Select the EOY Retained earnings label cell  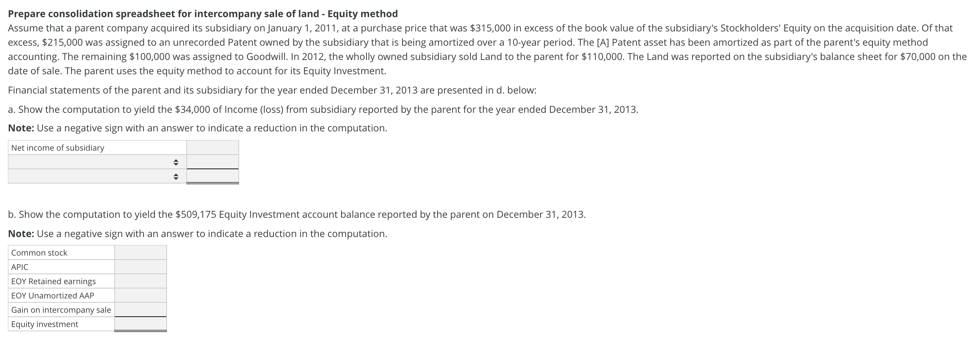coord(61,281)
